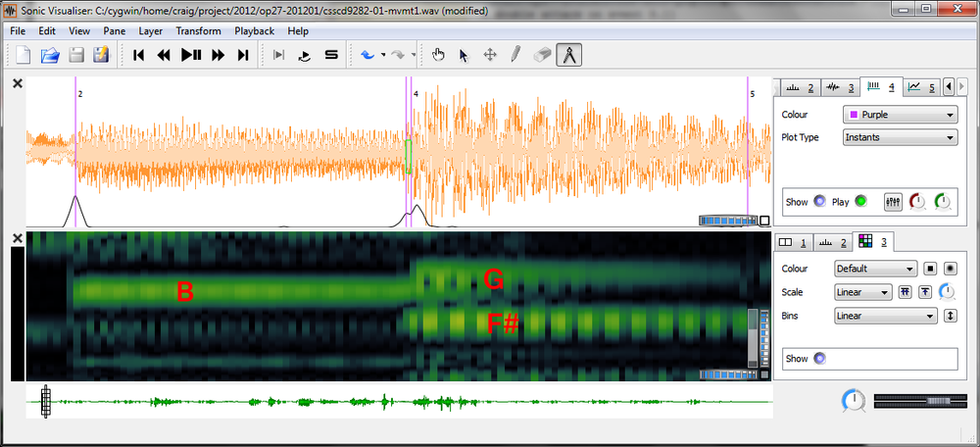Open the Transform menu
980x447 pixels.
pyautogui.click(x=198, y=30)
